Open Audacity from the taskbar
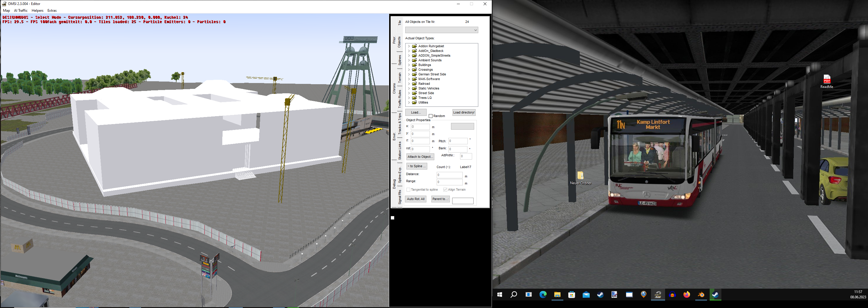The width and height of the screenshot is (868, 308). click(x=672, y=295)
